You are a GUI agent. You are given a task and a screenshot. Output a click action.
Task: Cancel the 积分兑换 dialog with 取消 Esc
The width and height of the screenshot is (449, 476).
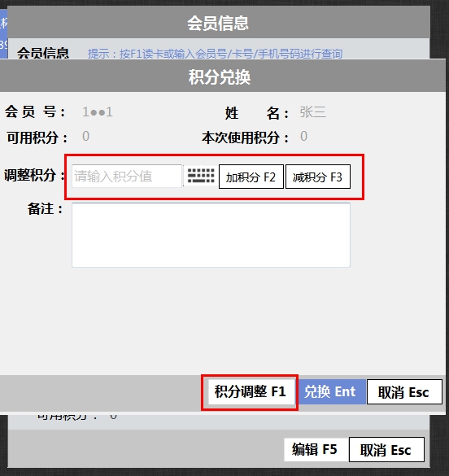pyautogui.click(x=404, y=392)
